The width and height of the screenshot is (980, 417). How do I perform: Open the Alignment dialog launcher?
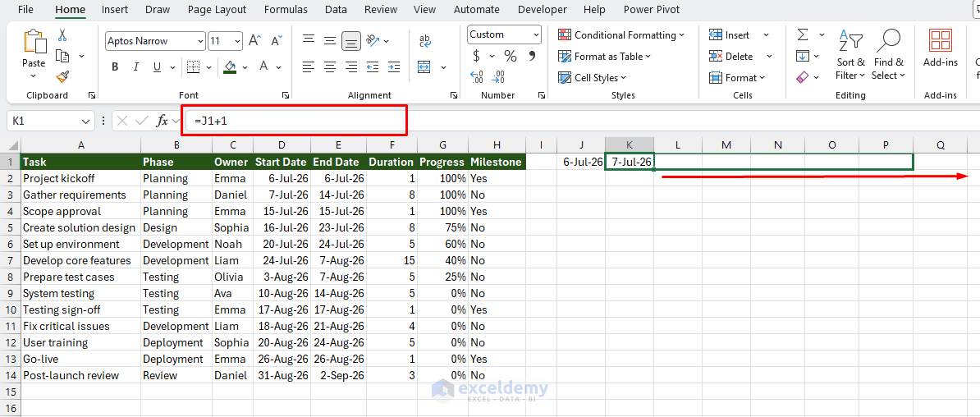tap(453, 96)
